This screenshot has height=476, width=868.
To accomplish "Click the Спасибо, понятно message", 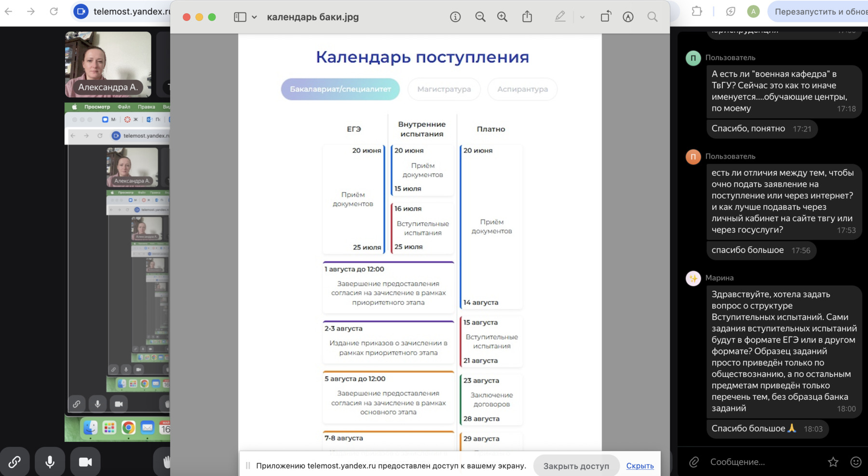I will [761, 129].
